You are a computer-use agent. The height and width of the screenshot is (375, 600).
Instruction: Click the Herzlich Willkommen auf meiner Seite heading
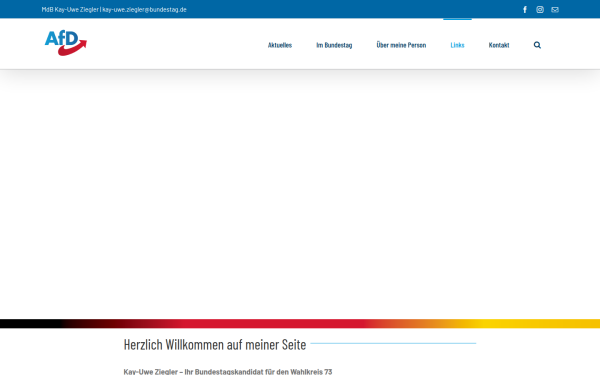pyautogui.click(x=215, y=344)
